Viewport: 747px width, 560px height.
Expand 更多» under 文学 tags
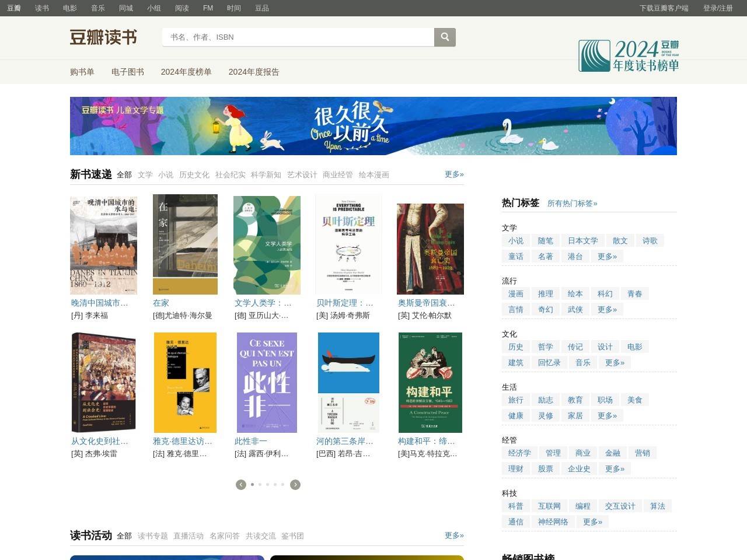608,256
